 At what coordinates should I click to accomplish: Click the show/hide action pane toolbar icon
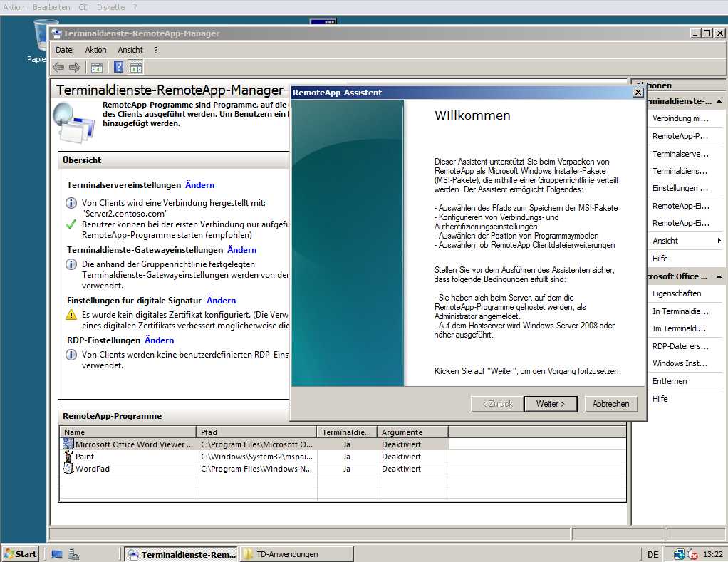coord(135,68)
